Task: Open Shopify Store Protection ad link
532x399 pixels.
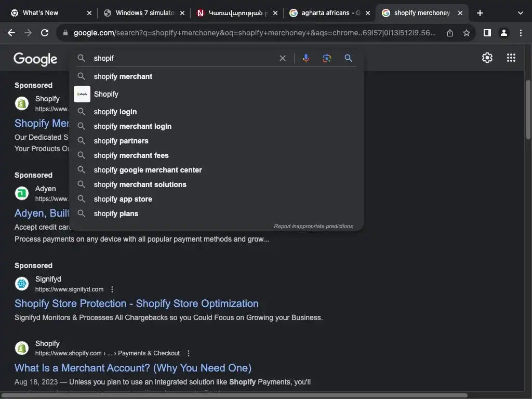Action: pyautogui.click(x=137, y=303)
